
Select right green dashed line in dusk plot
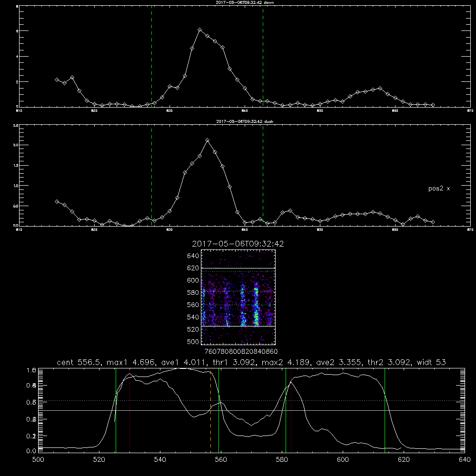(x=263, y=175)
